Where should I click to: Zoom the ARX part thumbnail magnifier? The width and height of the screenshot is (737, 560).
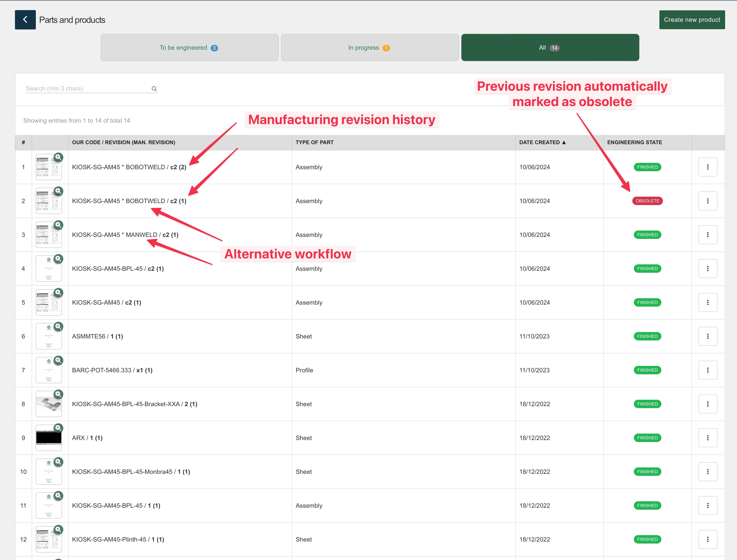pyautogui.click(x=58, y=428)
